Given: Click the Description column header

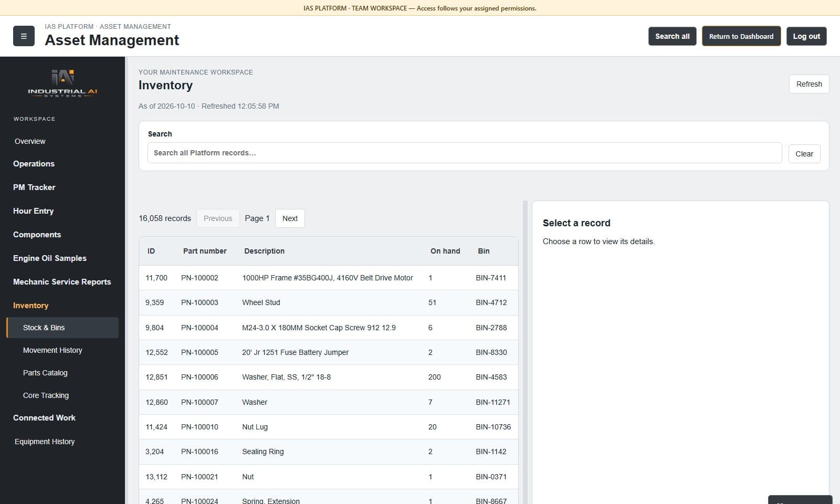Looking at the screenshot, I should (x=264, y=251).
